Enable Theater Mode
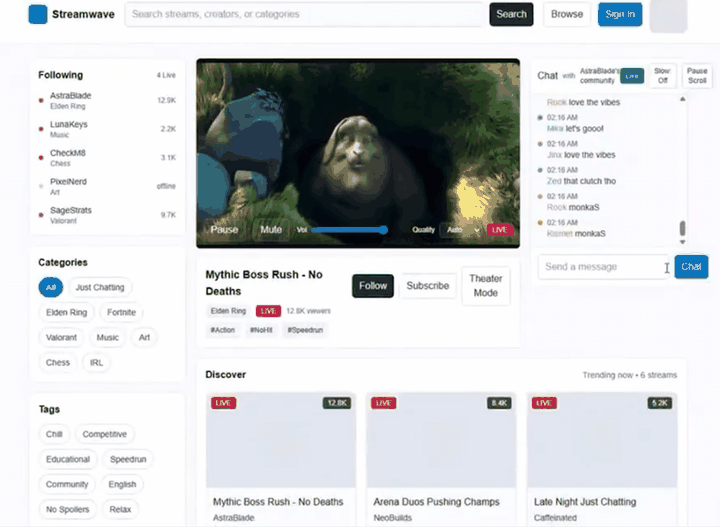The height and width of the screenshot is (527, 720). (486, 286)
